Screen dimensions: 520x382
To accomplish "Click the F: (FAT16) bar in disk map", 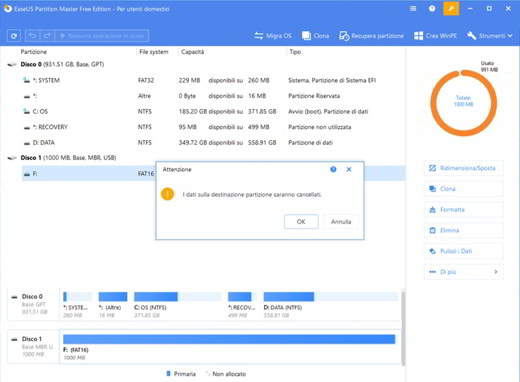I will tap(229, 339).
